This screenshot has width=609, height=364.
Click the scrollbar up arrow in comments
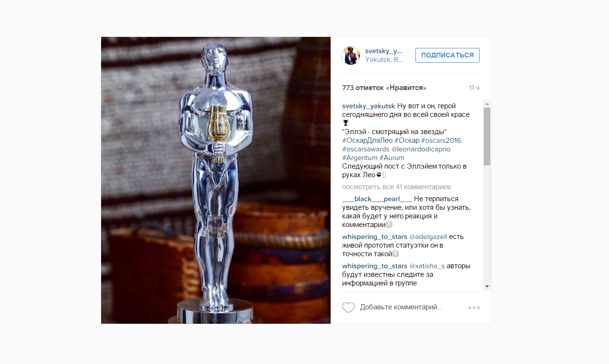[x=487, y=103]
